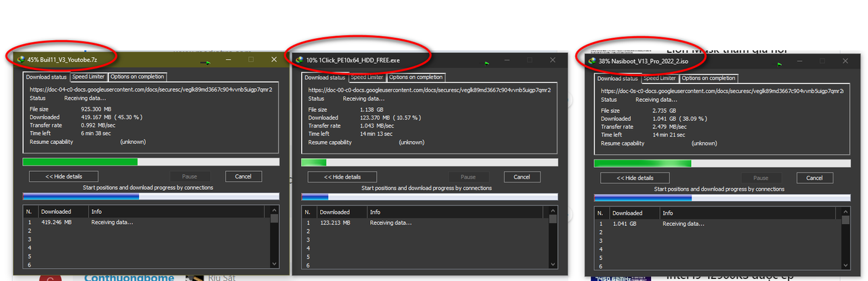Click N. column header in Nasiboot_V13_Pro list
Screen dimensions: 868x281
pos(603,213)
